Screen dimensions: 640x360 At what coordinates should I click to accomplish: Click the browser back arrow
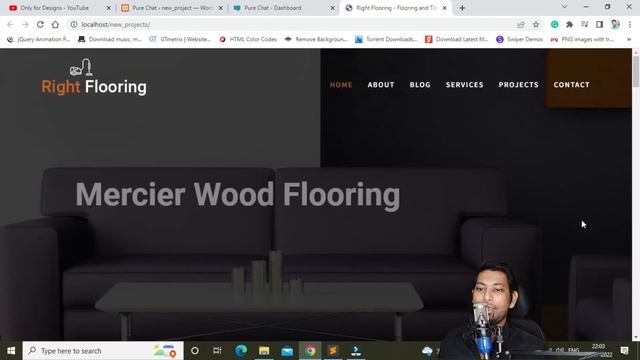pos(10,24)
